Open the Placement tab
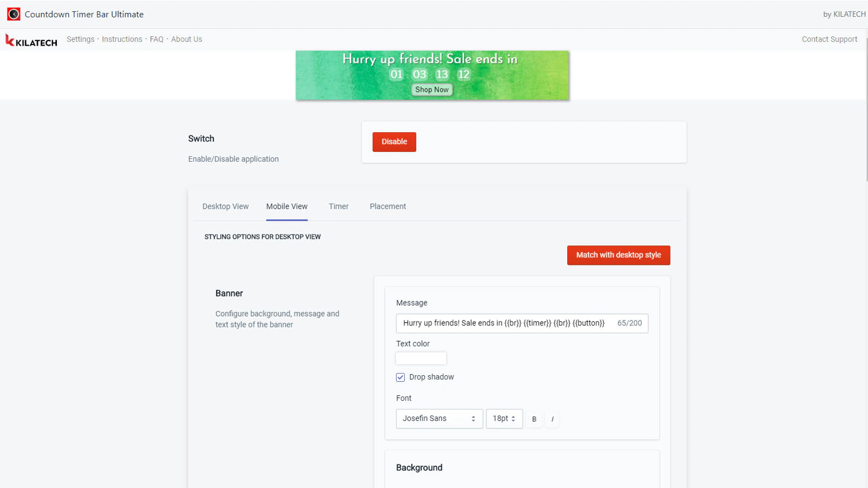 coord(388,207)
